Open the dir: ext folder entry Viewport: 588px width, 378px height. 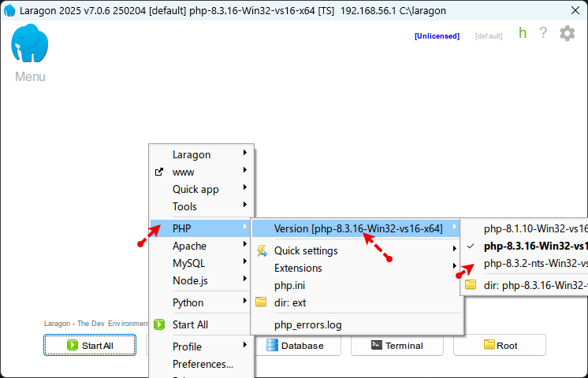[x=357, y=302]
